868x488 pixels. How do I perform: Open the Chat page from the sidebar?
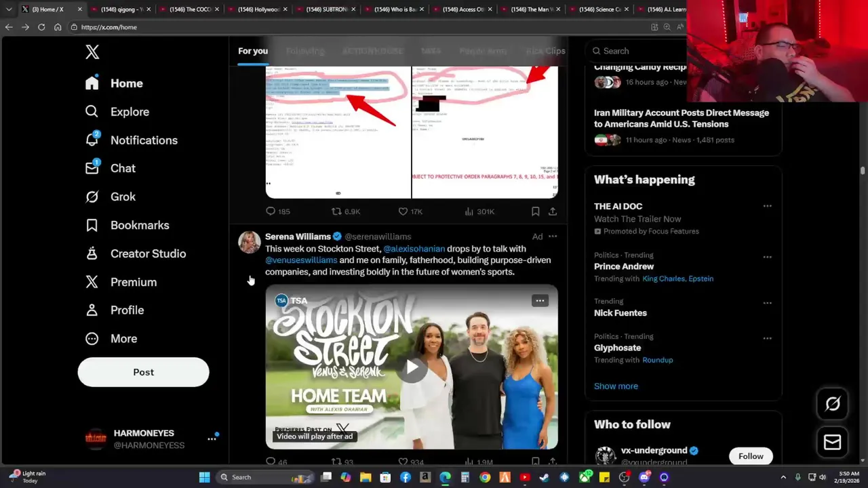pos(110,168)
